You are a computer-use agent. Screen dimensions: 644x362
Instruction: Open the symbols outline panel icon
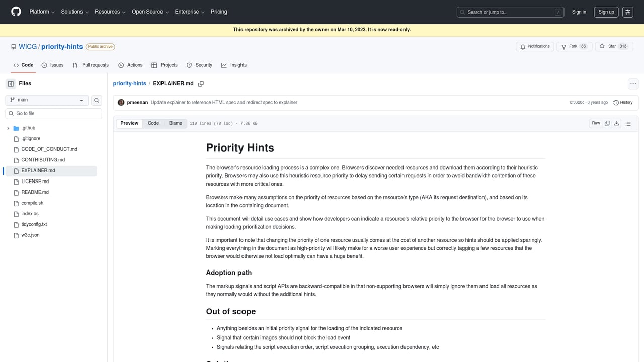(x=628, y=123)
